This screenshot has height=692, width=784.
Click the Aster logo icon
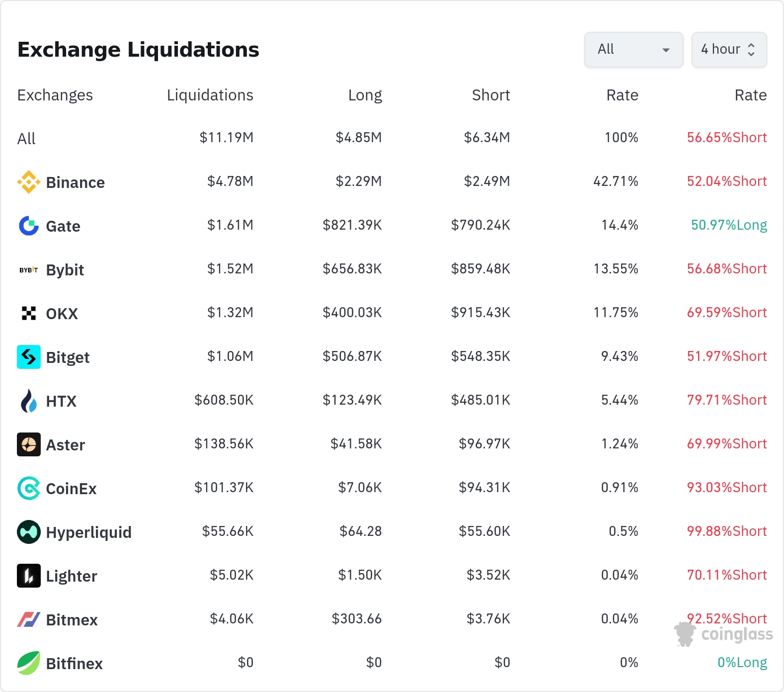[x=29, y=444]
